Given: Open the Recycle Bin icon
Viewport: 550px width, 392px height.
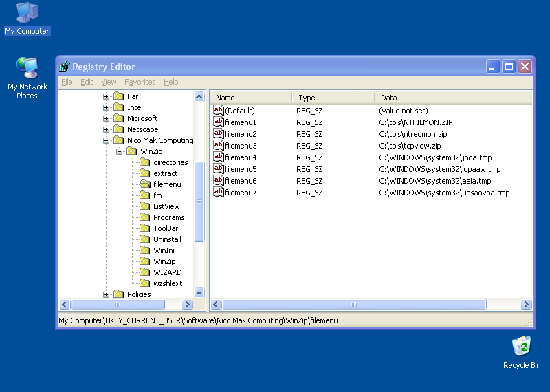Looking at the screenshot, I should [522, 352].
